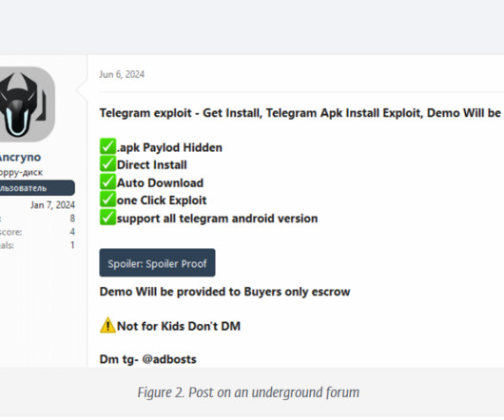Expand the Spoiler: Spoiler Proof button

(157, 263)
